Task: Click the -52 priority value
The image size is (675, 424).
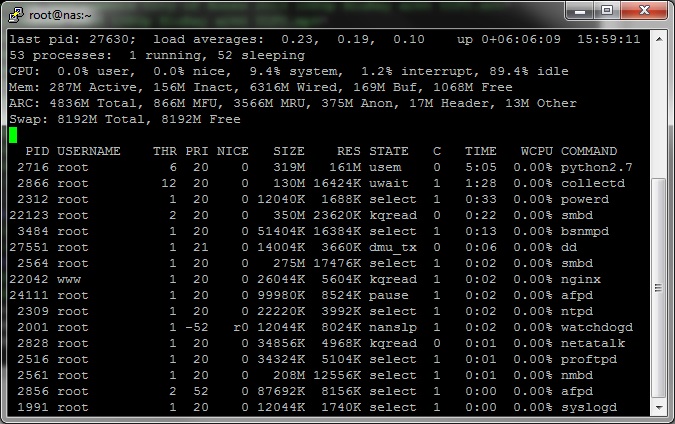Action: (197, 327)
